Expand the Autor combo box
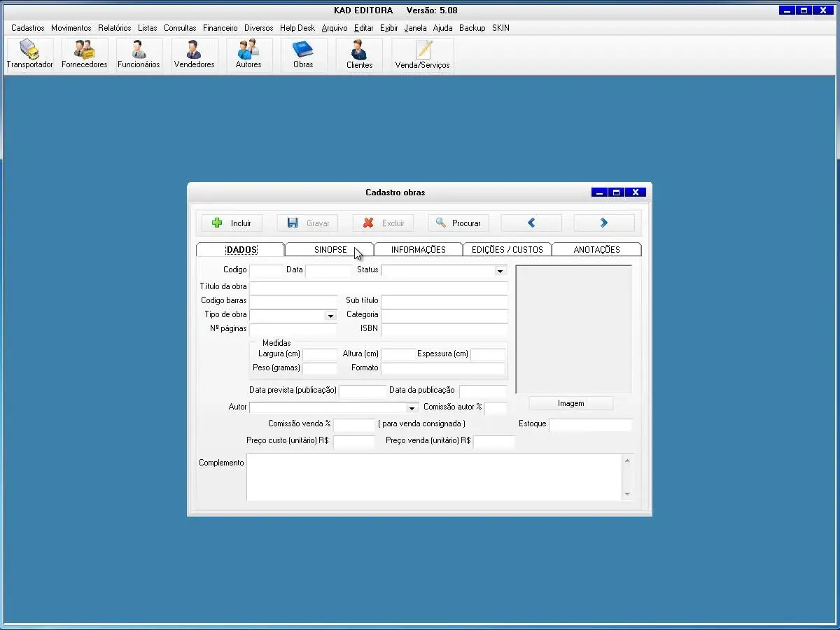The image size is (840, 630). click(x=412, y=408)
